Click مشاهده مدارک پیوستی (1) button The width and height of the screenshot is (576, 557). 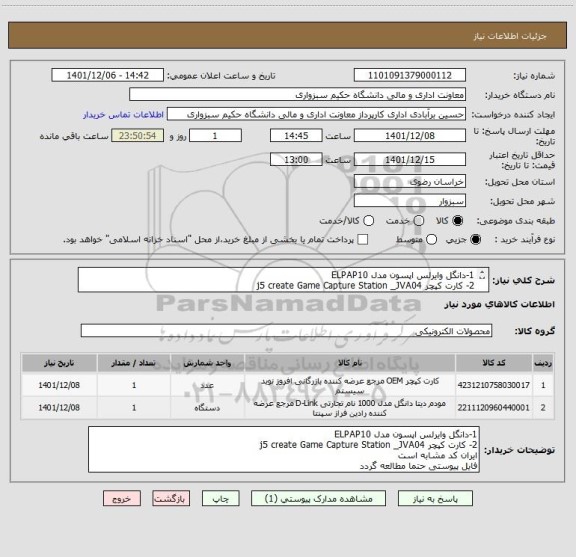coord(318,499)
